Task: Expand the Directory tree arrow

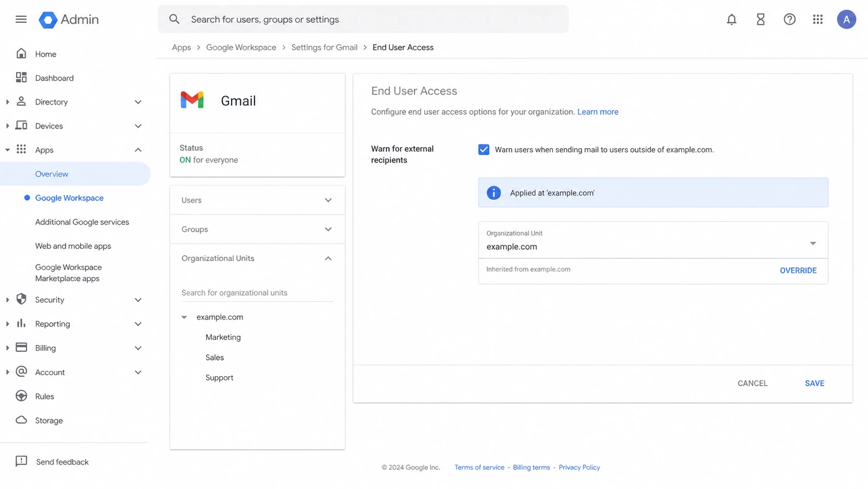Action: point(7,102)
